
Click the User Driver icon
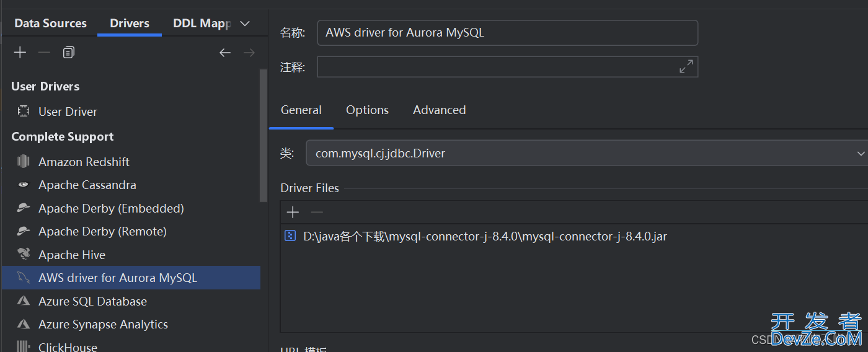[x=24, y=112]
